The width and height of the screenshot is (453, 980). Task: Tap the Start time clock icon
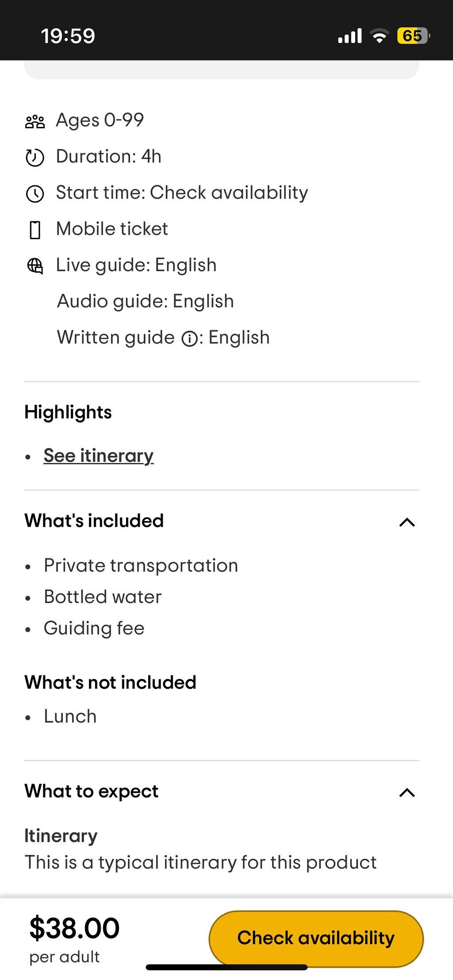tap(35, 194)
